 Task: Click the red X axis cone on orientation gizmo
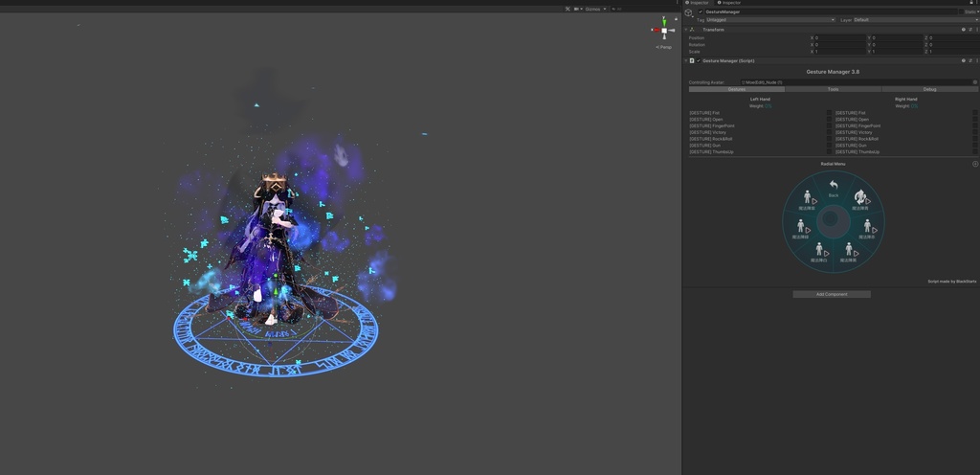point(656,30)
